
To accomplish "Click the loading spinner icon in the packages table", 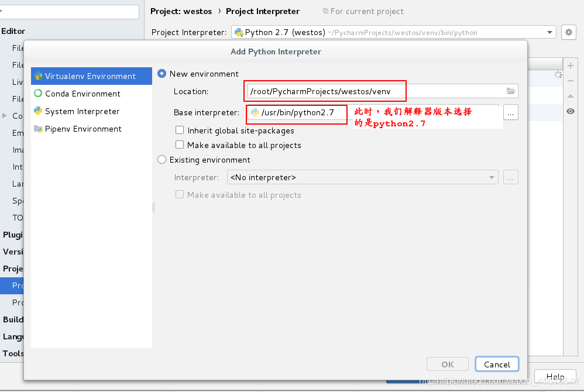I will pos(558,75).
